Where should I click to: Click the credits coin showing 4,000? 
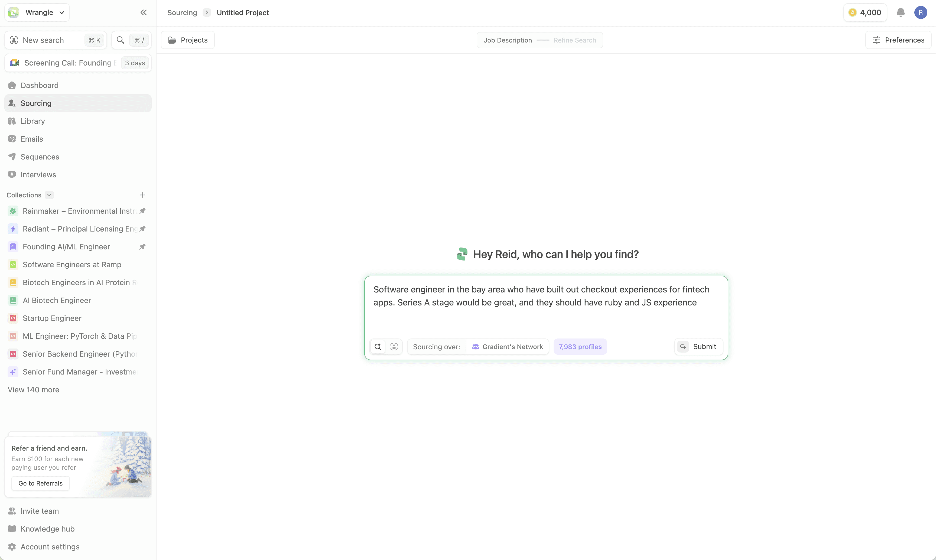(x=865, y=12)
